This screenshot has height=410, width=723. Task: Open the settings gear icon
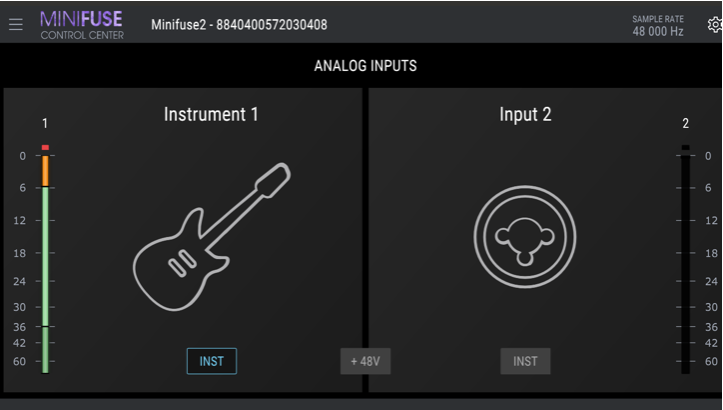715,24
